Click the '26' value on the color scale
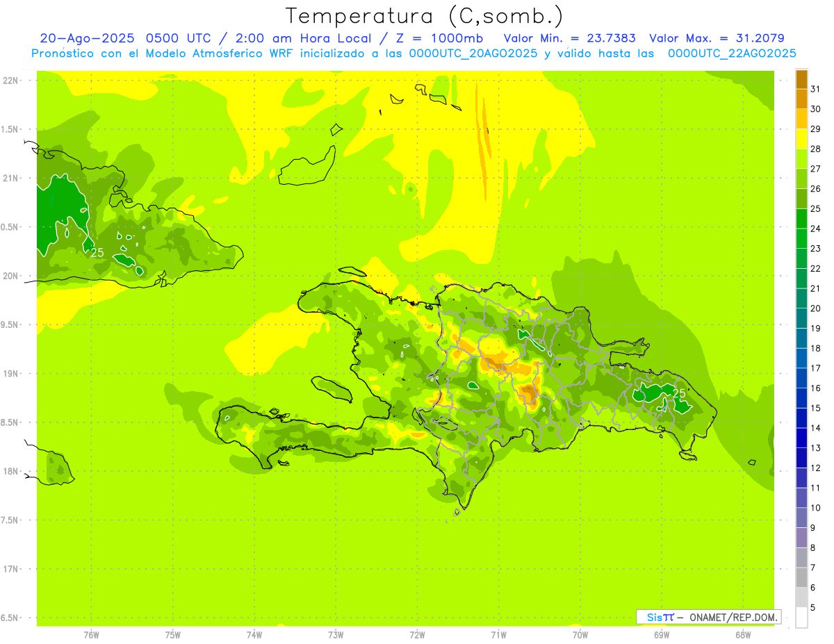The height and width of the screenshot is (644, 834). click(x=816, y=188)
